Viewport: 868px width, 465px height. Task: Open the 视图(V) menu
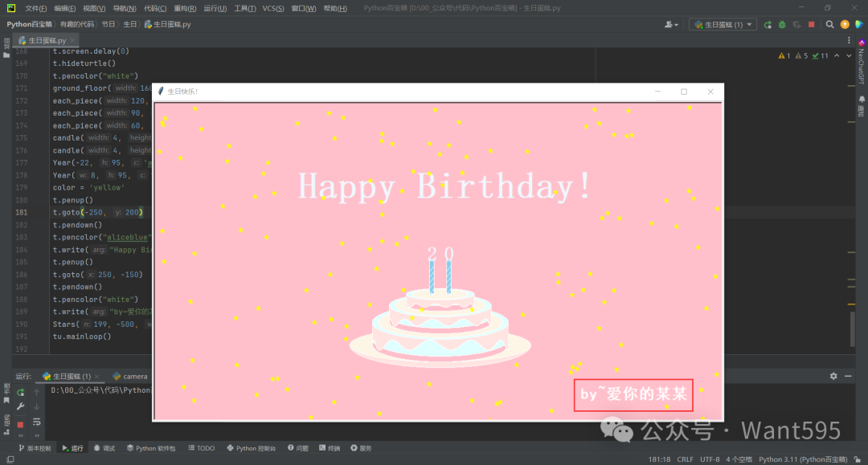pos(94,8)
